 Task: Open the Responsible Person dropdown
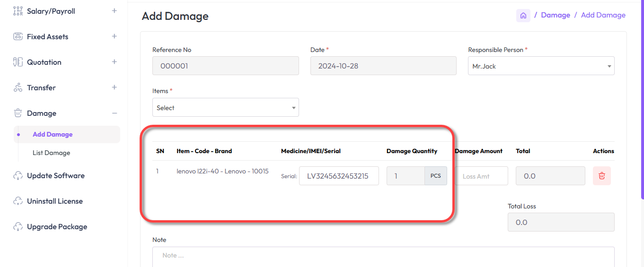541,66
